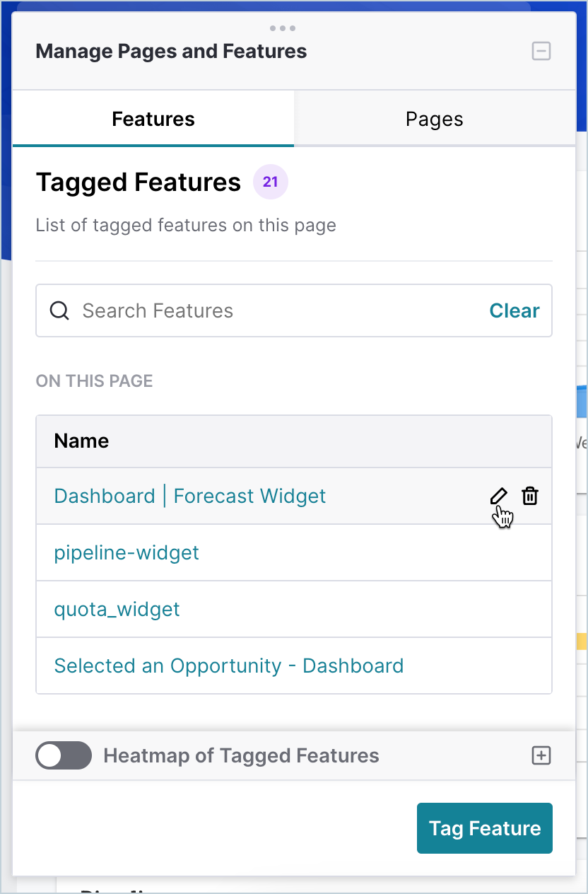Select the quota_widget feature link

(117, 609)
